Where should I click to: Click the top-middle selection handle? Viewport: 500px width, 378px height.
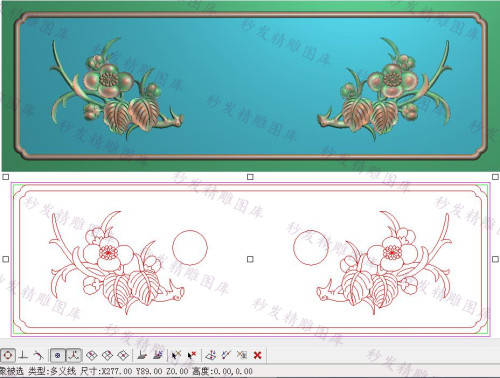250,177
